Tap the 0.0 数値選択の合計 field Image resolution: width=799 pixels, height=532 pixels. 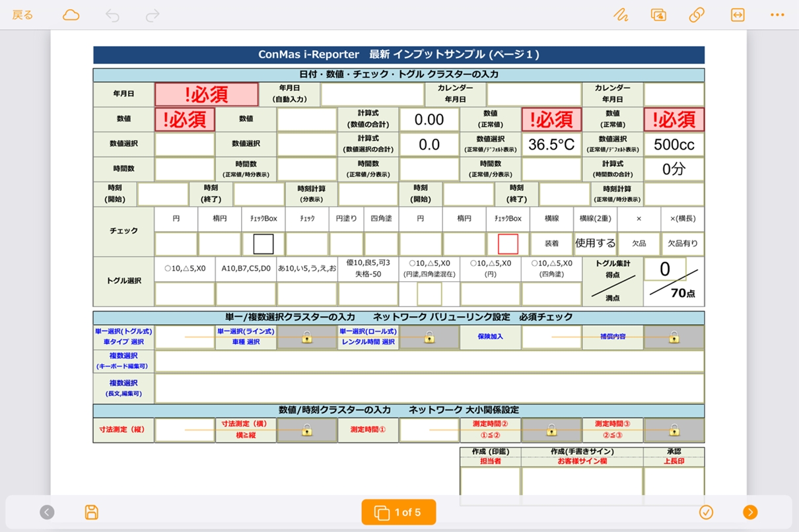(429, 145)
